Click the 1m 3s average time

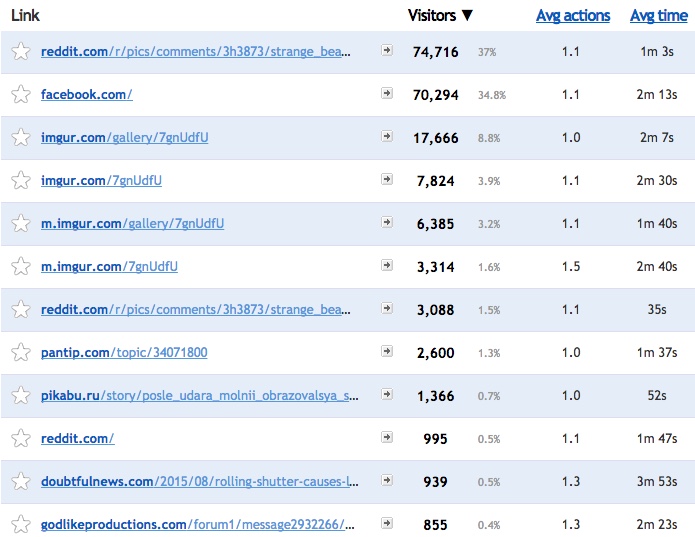(657, 52)
